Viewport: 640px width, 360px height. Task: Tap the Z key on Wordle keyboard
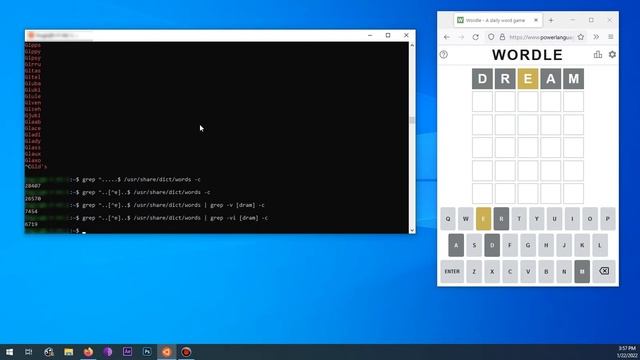tap(474, 271)
